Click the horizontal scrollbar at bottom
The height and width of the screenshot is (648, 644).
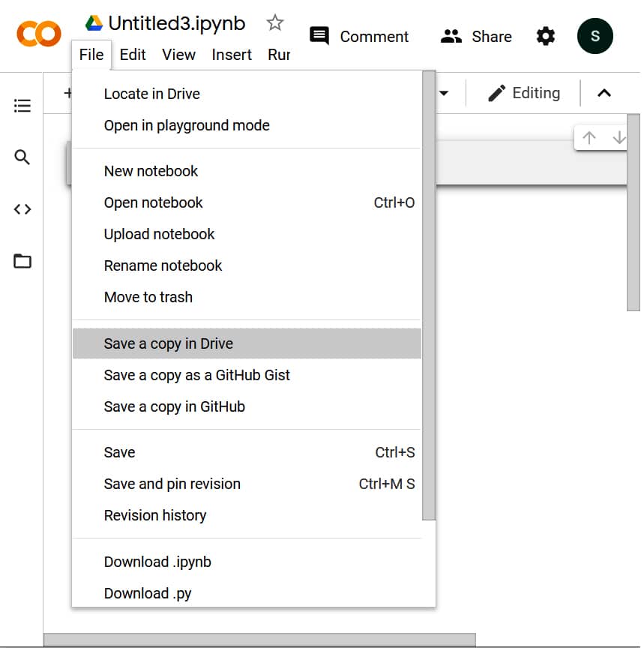259,640
